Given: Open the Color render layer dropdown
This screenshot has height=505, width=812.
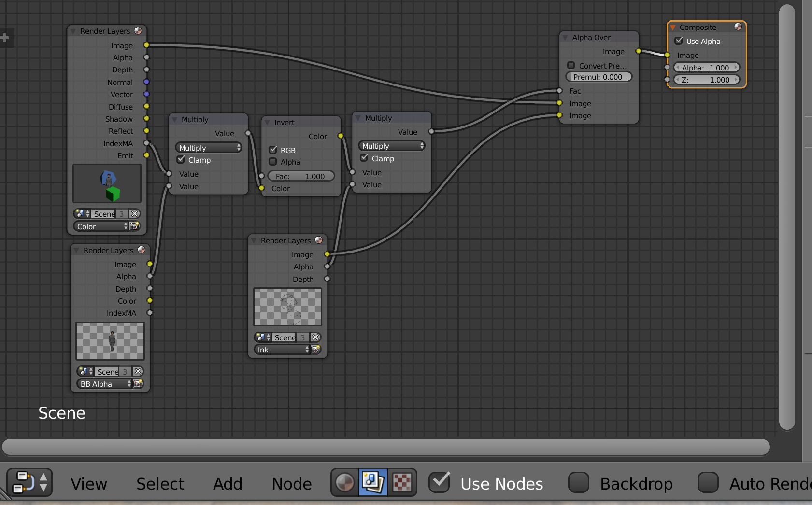Looking at the screenshot, I should pyautogui.click(x=100, y=226).
